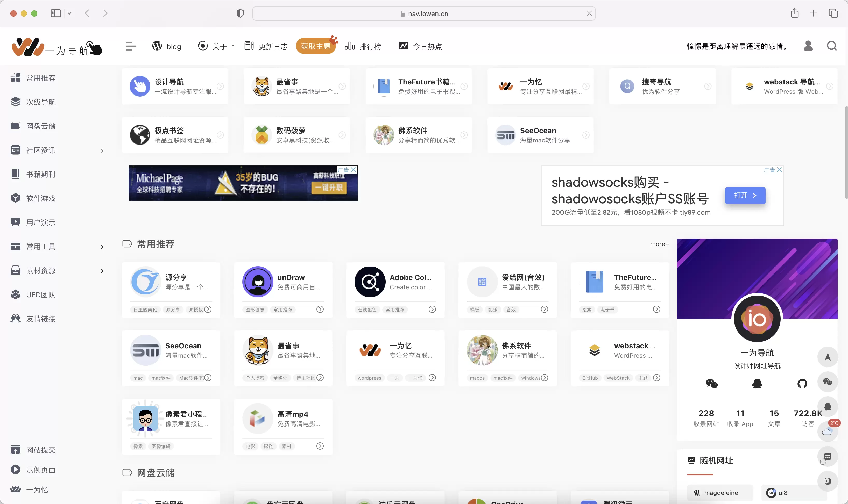The width and height of the screenshot is (848, 504).
Task: Click the Safari share icon
Action: pyautogui.click(x=794, y=13)
